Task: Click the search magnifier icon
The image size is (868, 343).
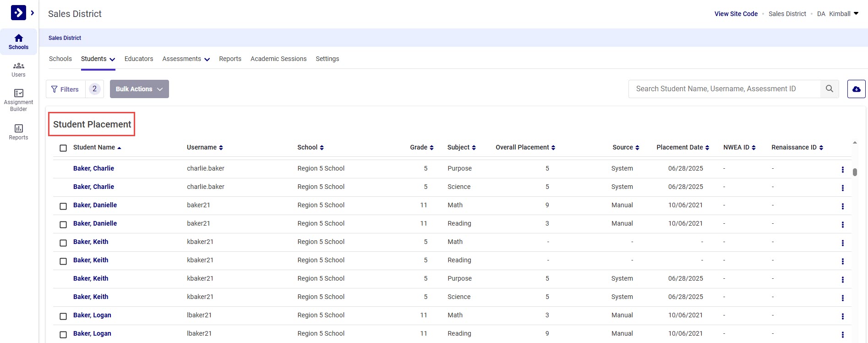Action: pyautogui.click(x=829, y=89)
